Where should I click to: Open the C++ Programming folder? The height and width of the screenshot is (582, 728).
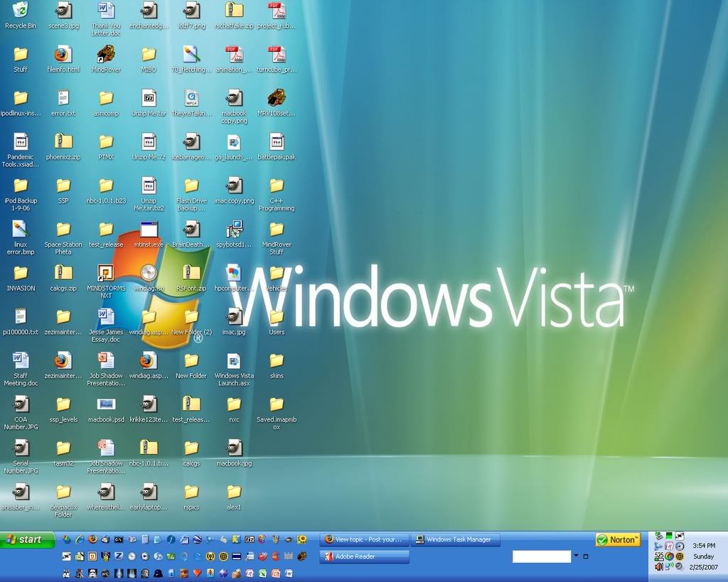point(277,194)
